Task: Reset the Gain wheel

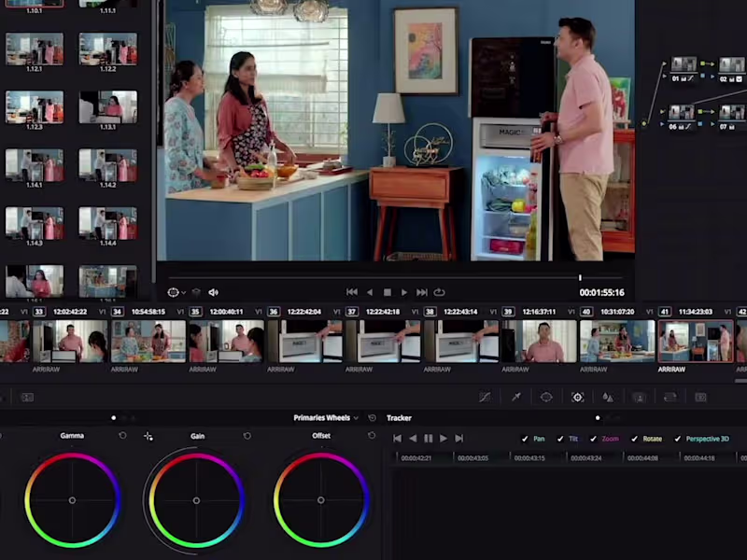Action: [247, 435]
